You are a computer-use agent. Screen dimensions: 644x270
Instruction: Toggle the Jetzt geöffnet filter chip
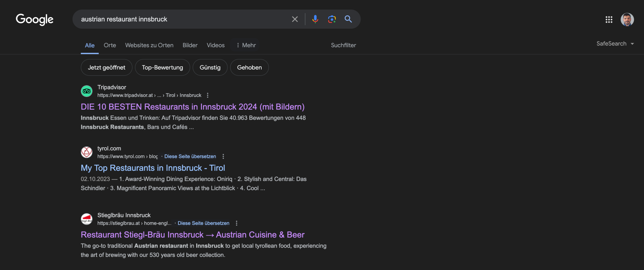(106, 67)
